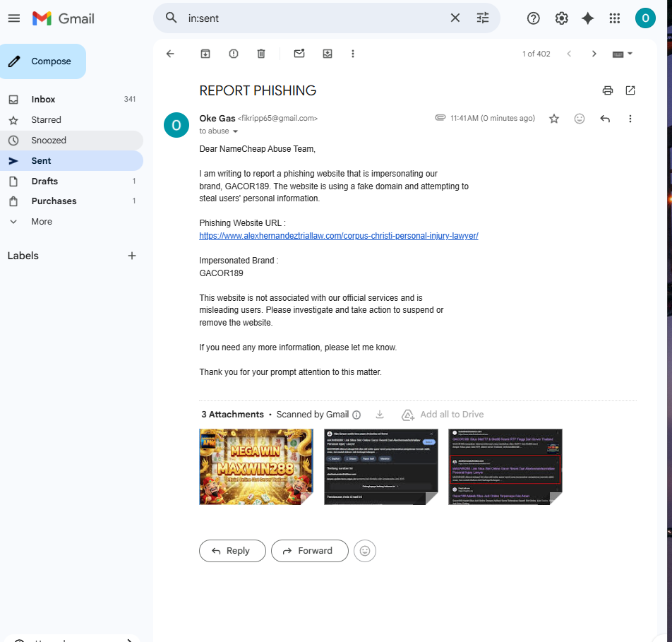The width and height of the screenshot is (672, 642).
Task: Open the input tools keyboard dropdown
Action: click(623, 54)
